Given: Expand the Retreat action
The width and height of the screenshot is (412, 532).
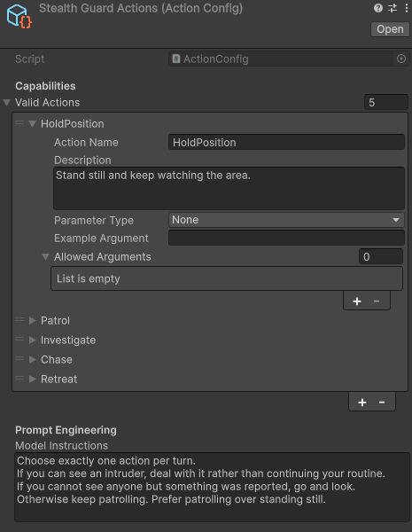Looking at the screenshot, I should tap(33, 379).
